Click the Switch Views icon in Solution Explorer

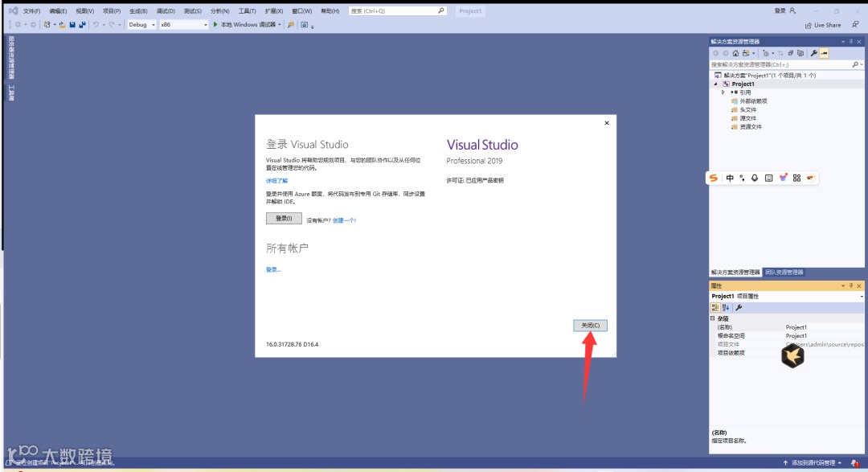tap(746, 53)
